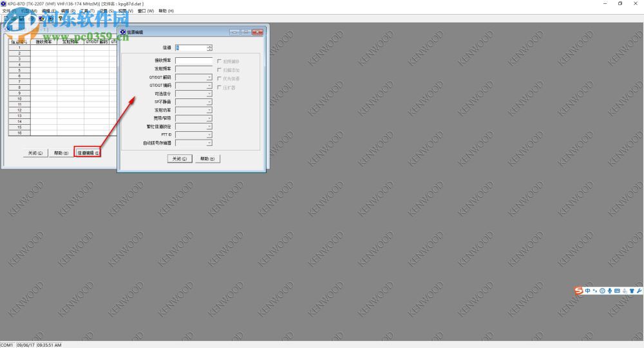The image size is (644, 348).
Task: Open the 宽带/窄带 dropdown
Action: 209,118
